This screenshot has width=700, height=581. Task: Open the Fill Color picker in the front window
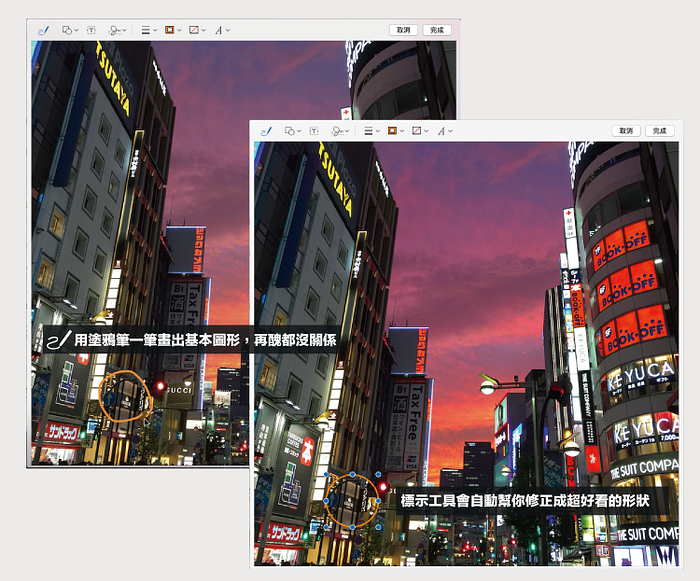pyautogui.click(x=417, y=131)
